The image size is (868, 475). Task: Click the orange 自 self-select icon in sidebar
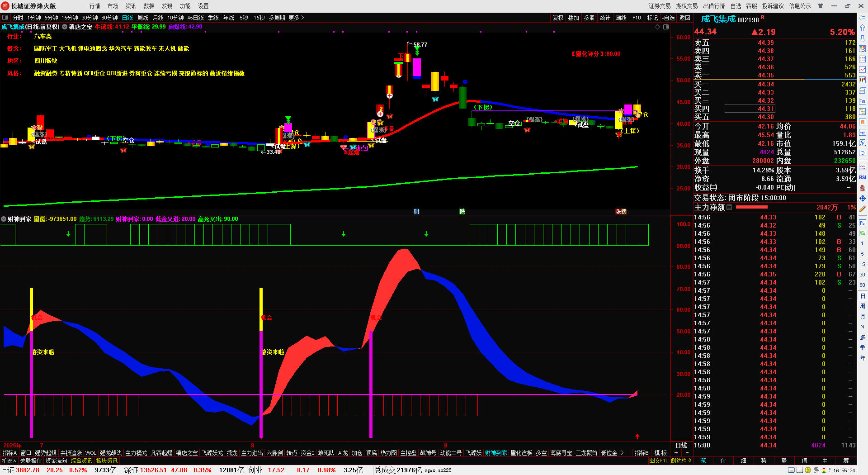pyautogui.click(x=862, y=122)
